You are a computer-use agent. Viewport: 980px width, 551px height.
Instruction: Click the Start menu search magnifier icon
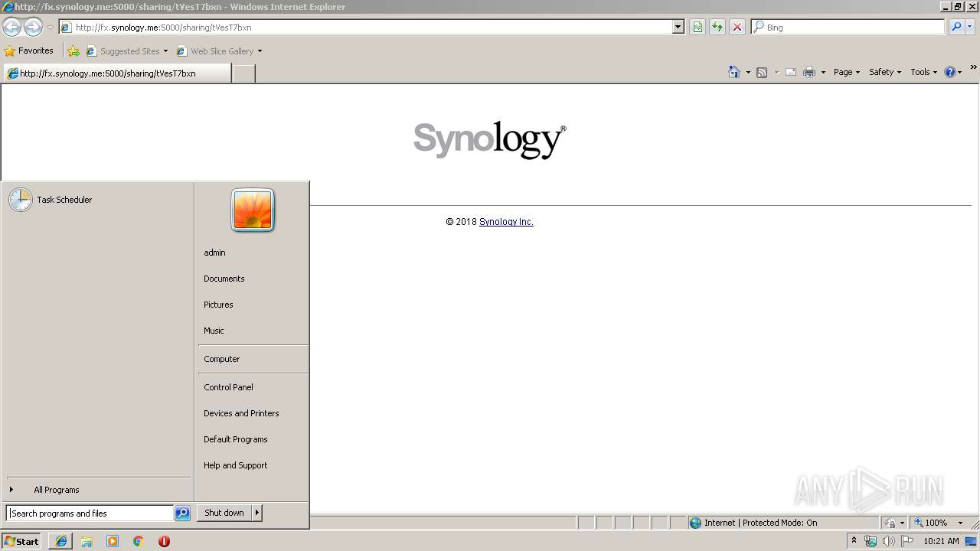click(x=182, y=514)
